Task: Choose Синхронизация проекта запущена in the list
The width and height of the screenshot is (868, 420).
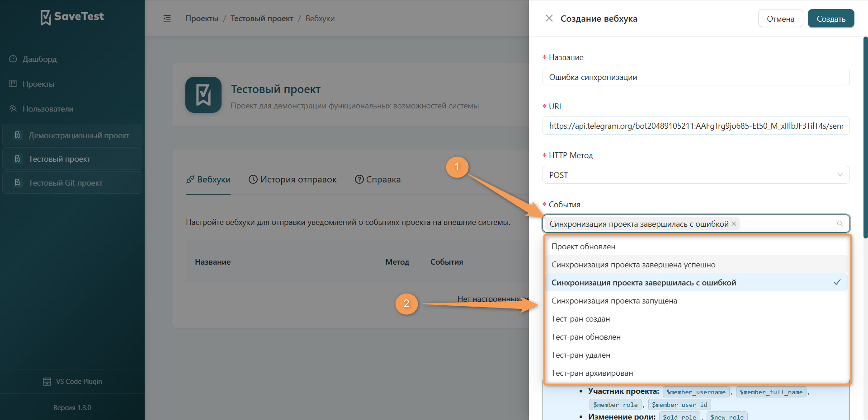Action: click(696, 301)
